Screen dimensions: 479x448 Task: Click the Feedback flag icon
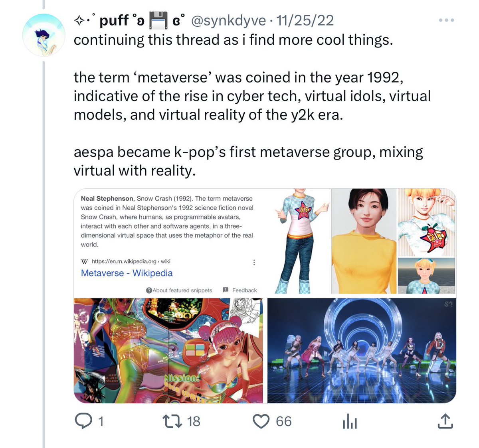[226, 290]
